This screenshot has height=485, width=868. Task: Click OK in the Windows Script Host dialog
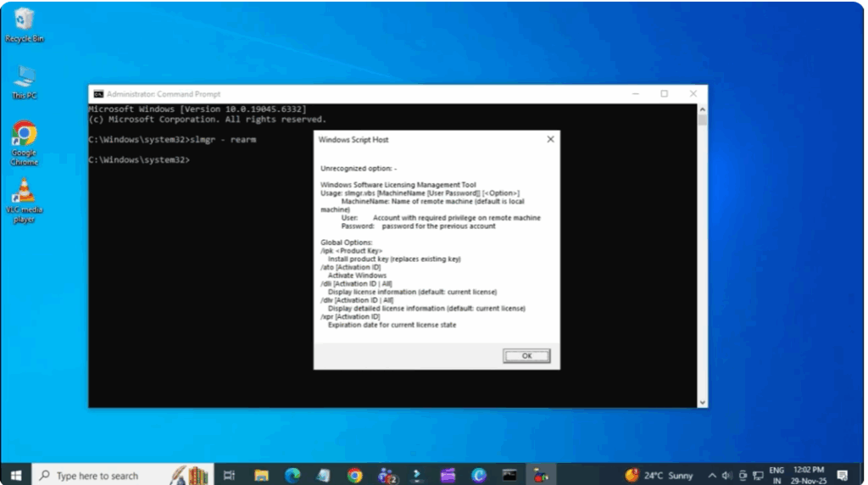(x=526, y=356)
